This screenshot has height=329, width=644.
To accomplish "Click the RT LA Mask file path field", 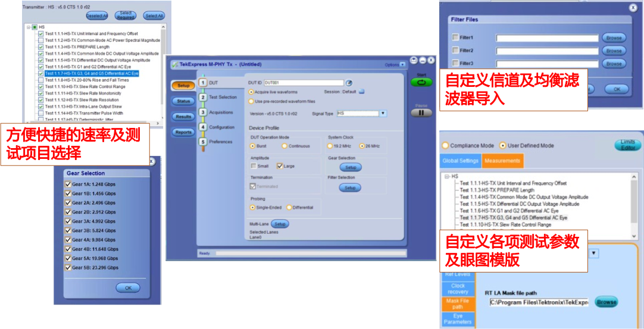I will click(x=538, y=302).
